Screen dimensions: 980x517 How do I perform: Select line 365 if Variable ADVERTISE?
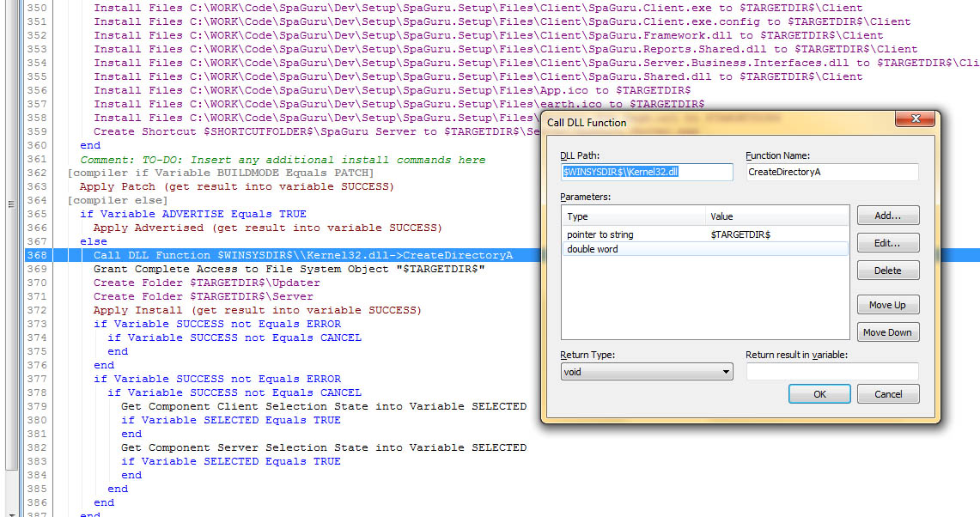click(193, 214)
